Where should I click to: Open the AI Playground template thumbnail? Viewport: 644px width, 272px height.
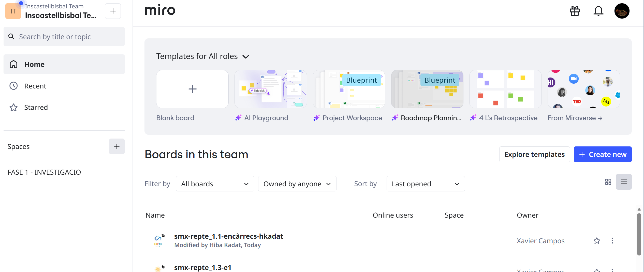pyautogui.click(x=271, y=89)
